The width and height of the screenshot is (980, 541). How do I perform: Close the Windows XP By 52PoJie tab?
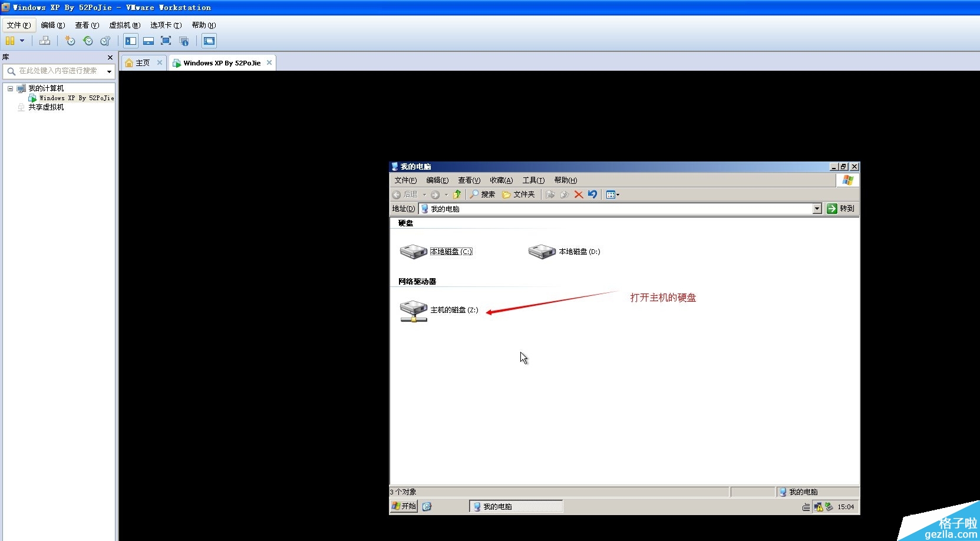point(269,62)
